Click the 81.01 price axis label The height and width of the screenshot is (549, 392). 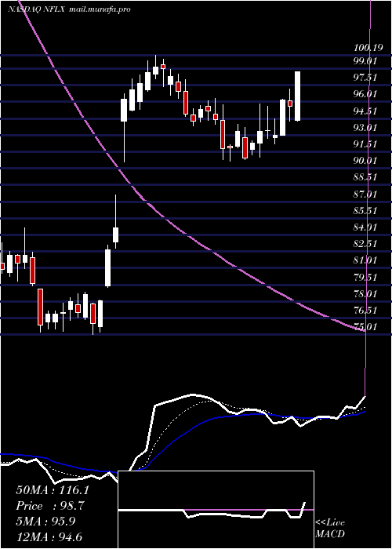366,260
